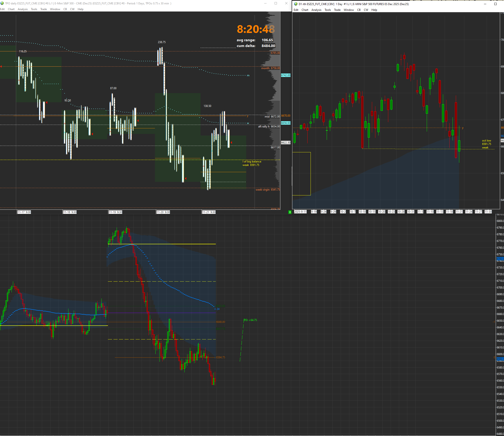Image resolution: width=504 pixels, height=436 pixels.
Task: Open the Analysis menu in D1 rth window
Action: [316, 10]
